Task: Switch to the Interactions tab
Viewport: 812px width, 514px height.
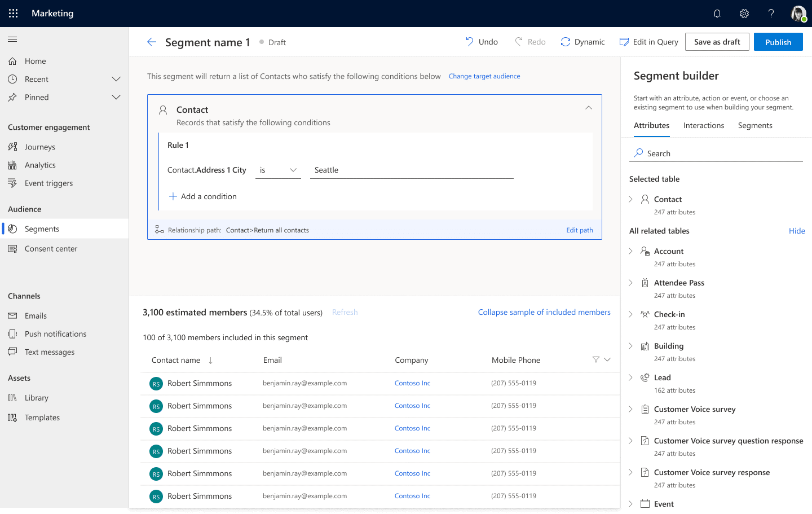Action: pos(703,126)
